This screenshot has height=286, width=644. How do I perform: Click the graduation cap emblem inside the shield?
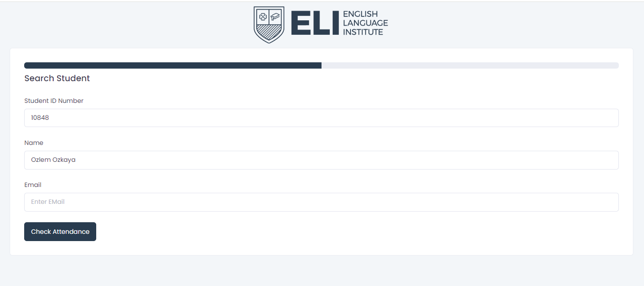tap(275, 17)
